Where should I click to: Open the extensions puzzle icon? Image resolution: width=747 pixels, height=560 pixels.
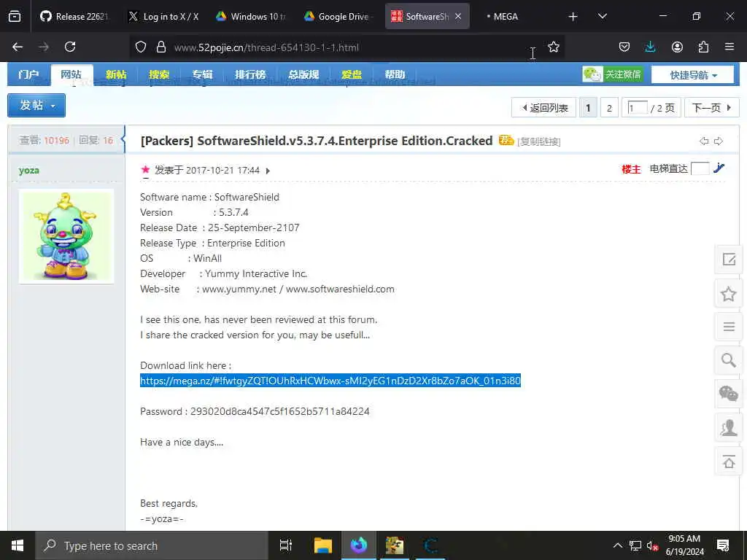click(703, 47)
